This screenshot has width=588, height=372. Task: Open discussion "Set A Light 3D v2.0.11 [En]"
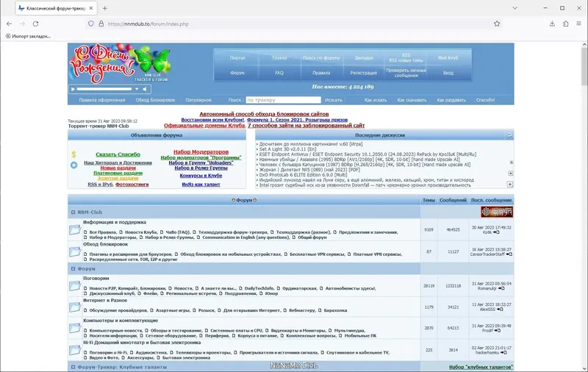pos(287,149)
